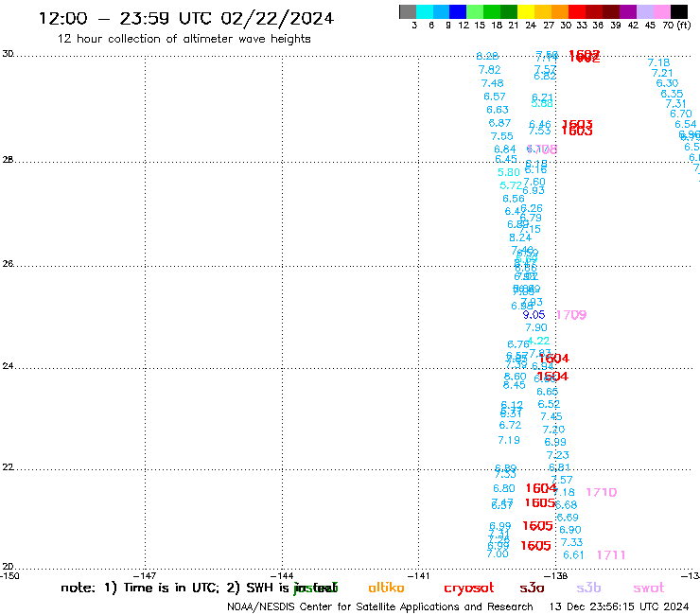Click the '6.70' wave height value
This screenshot has height=615, width=700.
[x=681, y=114]
